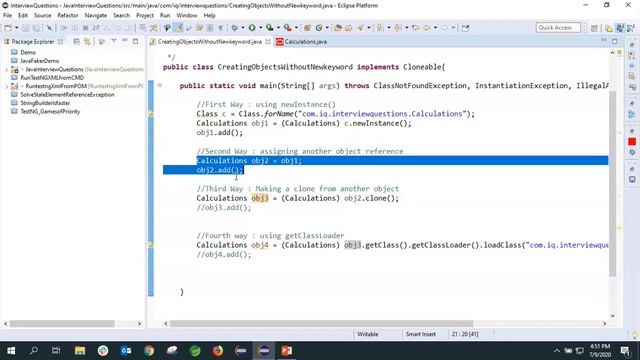Open the Back history dropdown arrow
Viewport: 640px width, 360px height.
[x=435, y=28]
